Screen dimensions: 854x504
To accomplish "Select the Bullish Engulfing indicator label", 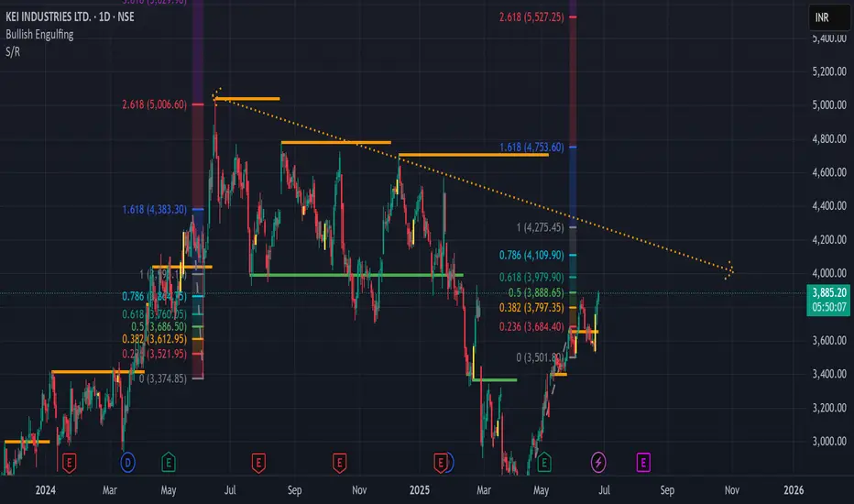I will (39, 34).
